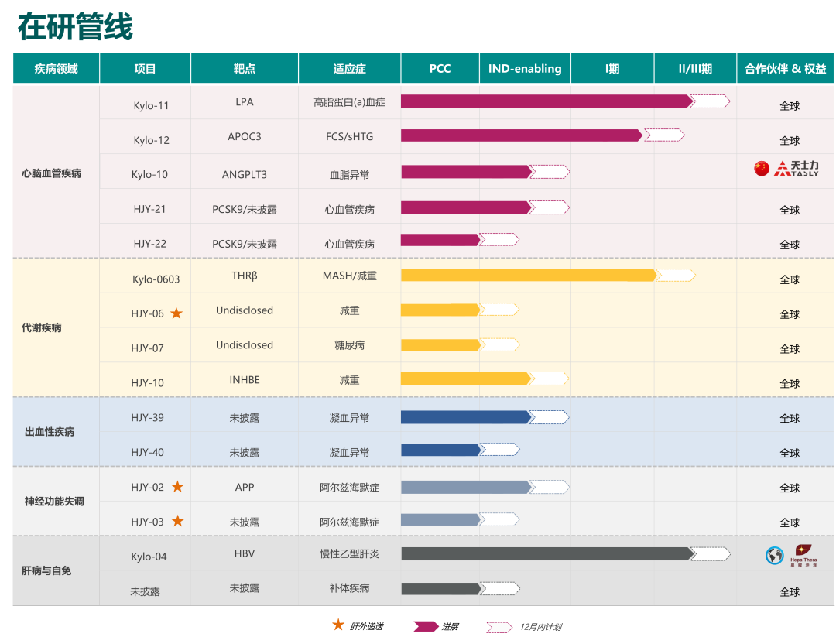The image size is (836, 644).
Task: Select the IND-enabling column header
Action: pos(525,69)
